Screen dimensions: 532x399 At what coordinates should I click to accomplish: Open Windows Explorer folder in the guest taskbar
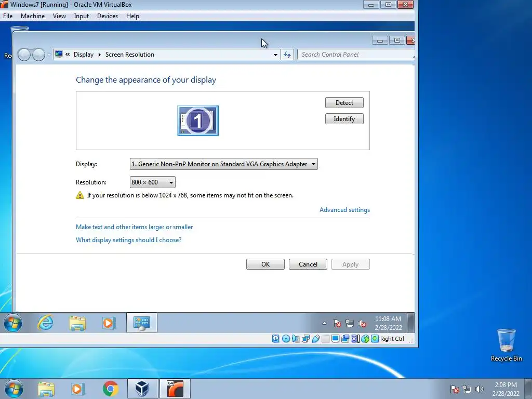77,323
